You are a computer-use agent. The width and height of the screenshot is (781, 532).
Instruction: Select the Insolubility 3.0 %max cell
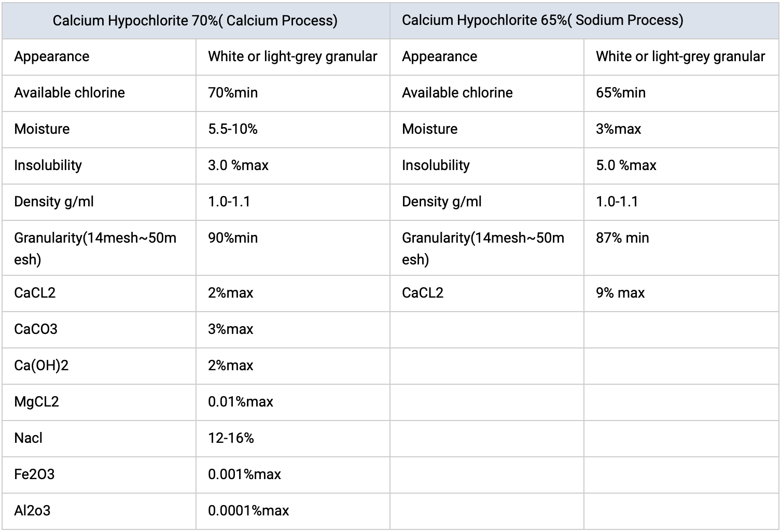[292, 165]
